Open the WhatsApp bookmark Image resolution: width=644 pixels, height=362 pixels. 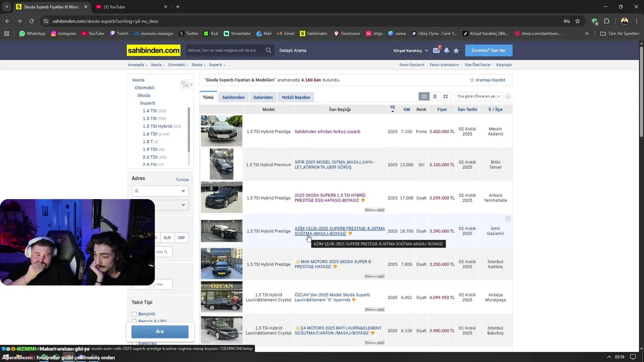tap(32, 34)
